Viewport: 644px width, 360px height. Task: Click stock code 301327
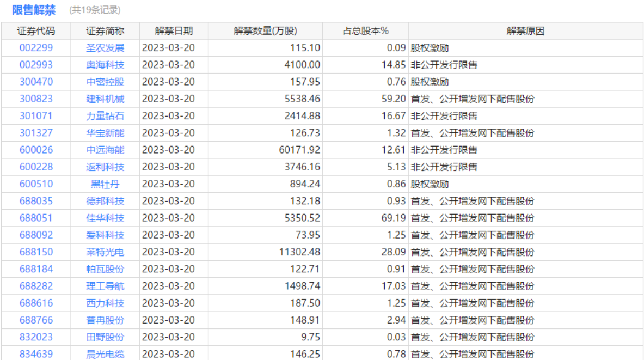pos(36,133)
